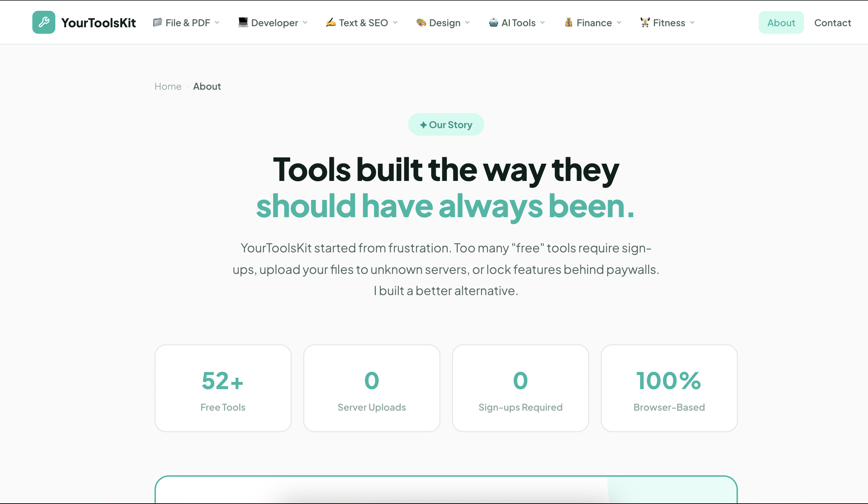This screenshot has height=504, width=868.
Task: Select the About navigation item
Action: tap(781, 22)
